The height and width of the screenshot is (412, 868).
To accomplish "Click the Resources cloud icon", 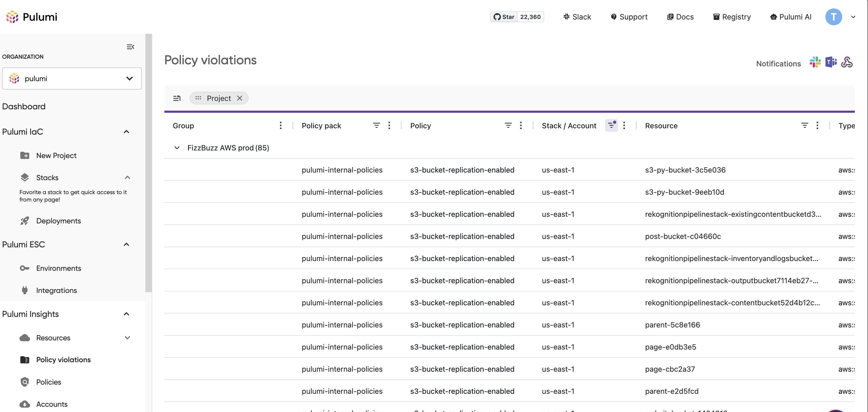I will 24,338.
